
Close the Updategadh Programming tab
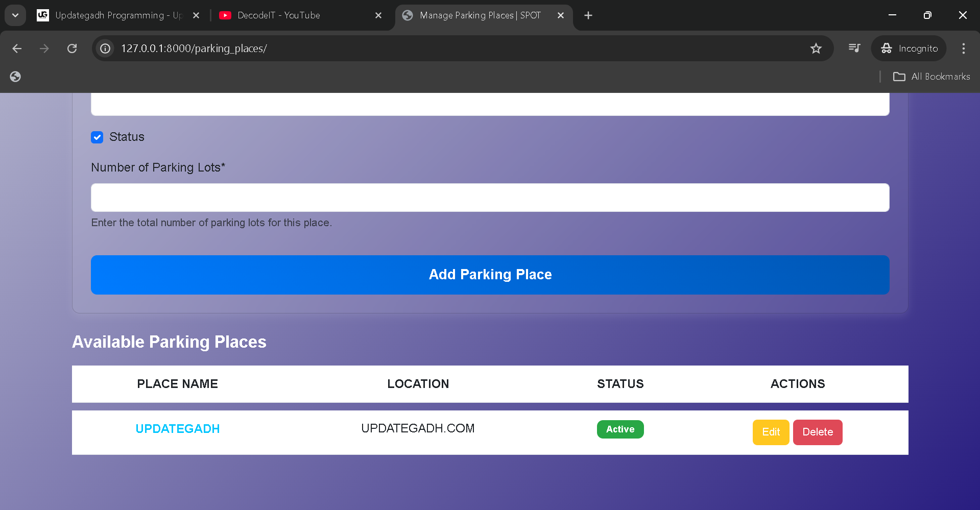(196, 15)
